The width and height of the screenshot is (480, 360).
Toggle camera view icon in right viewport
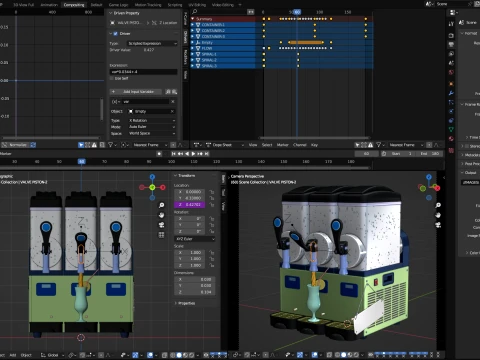(x=438, y=225)
